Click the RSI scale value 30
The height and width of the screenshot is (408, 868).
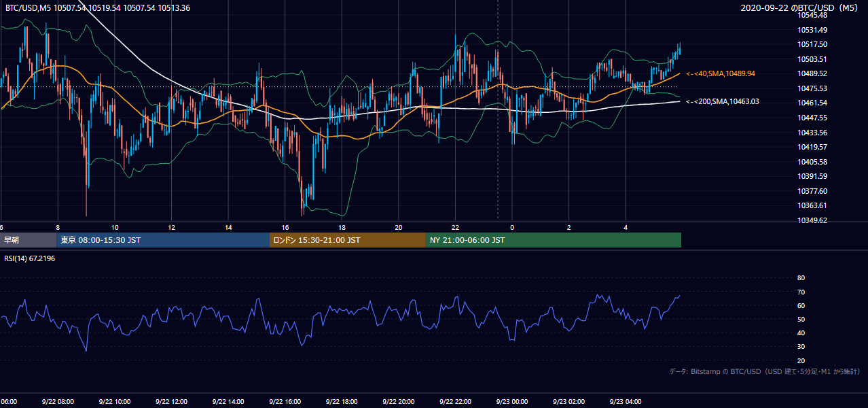coord(801,347)
